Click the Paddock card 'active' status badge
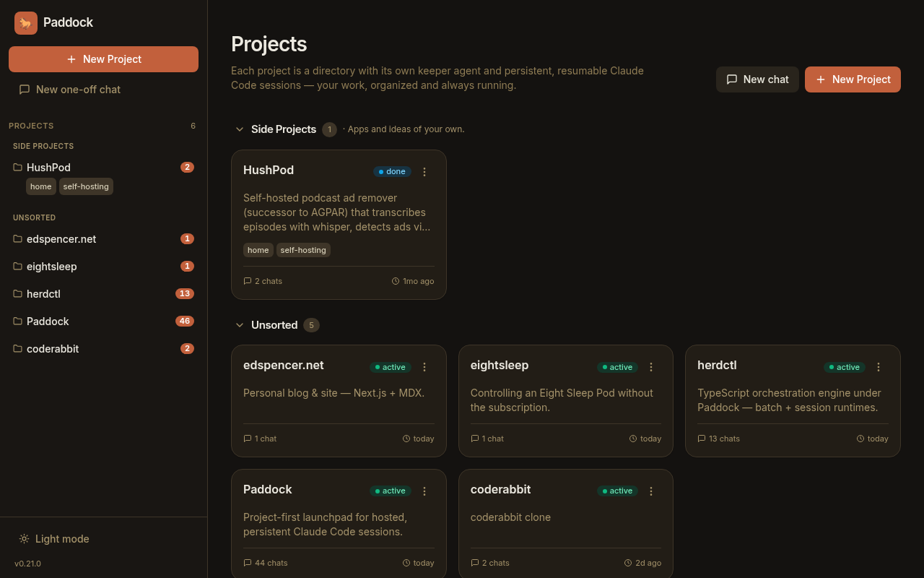 pos(391,491)
